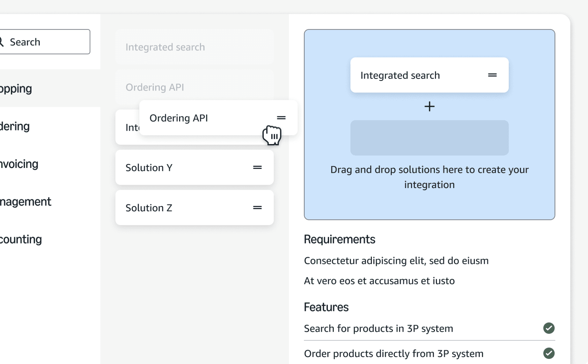
Task: Open the Ordering category in sidebar
Action: (x=15, y=126)
